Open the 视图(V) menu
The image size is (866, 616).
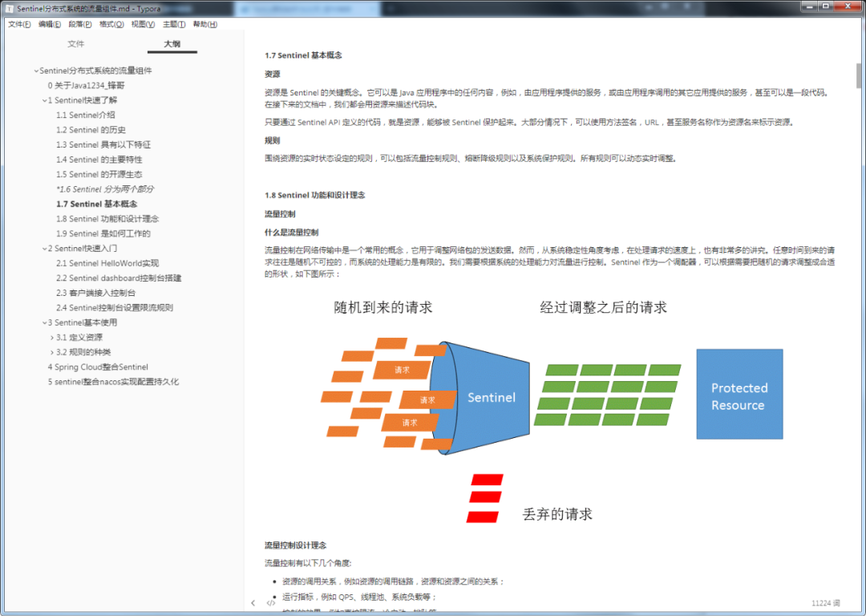pos(143,24)
